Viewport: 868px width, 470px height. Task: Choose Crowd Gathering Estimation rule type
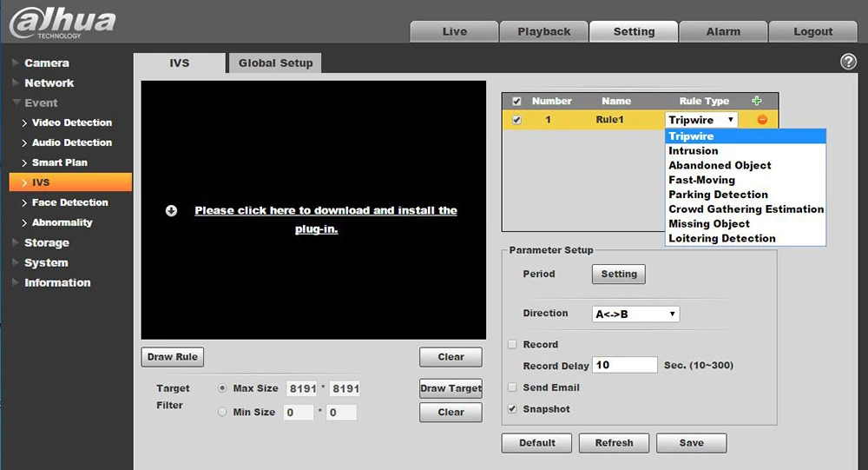745,209
